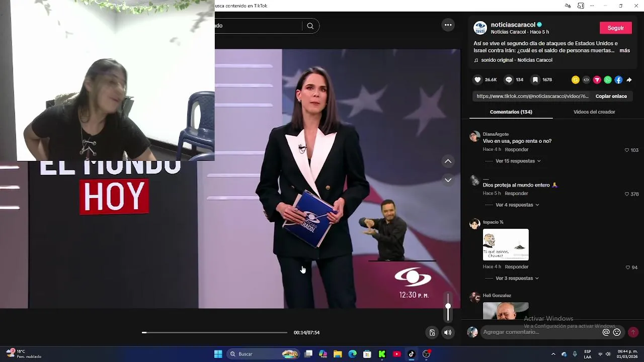This screenshot has width=644, height=362.
Task: Share the video to Facebook
Action: 618,79
